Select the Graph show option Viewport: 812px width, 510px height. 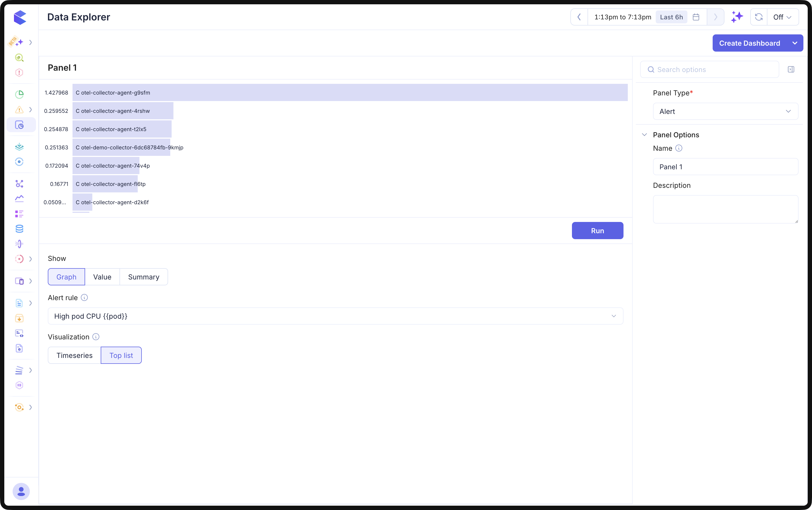(66, 277)
